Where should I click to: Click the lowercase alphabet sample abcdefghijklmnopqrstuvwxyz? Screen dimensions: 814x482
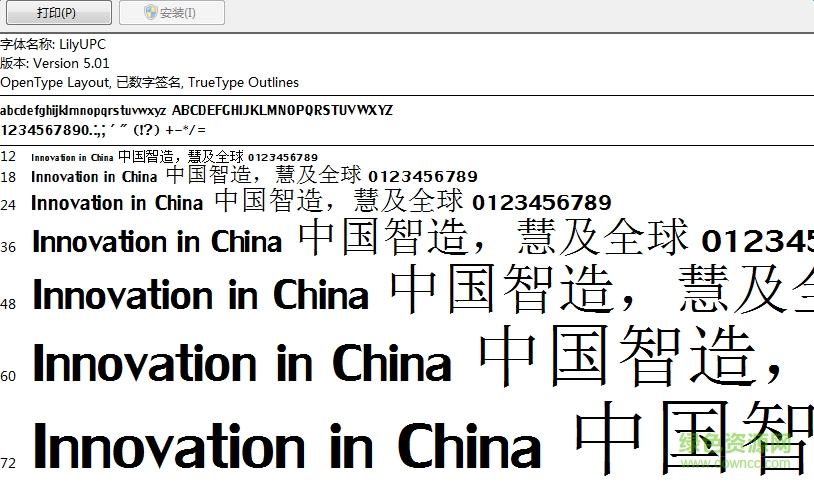point(83,111)
